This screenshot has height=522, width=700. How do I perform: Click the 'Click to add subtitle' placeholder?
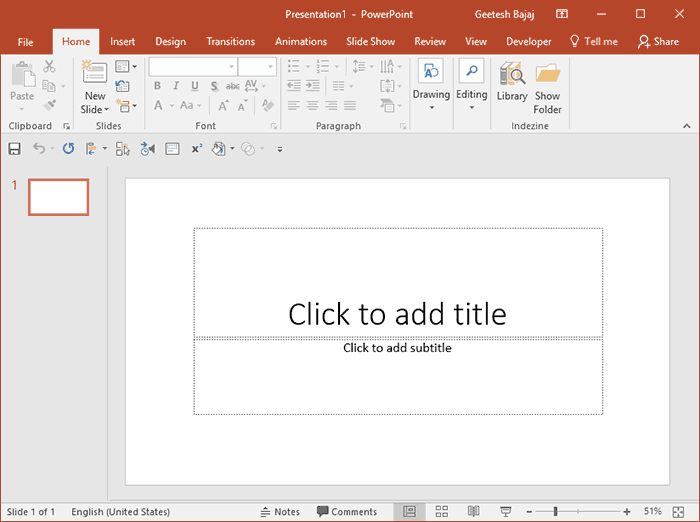click(398, 377)
